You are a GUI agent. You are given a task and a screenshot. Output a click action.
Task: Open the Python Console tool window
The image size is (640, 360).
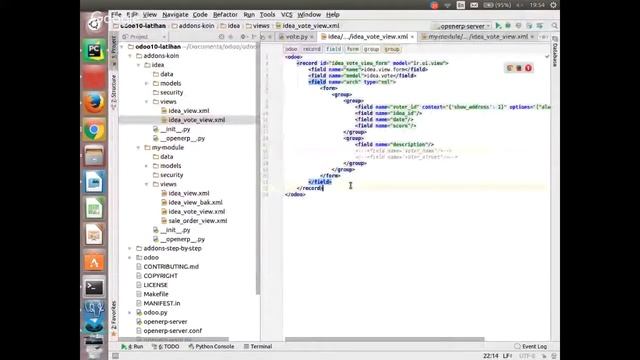point(211,347)
